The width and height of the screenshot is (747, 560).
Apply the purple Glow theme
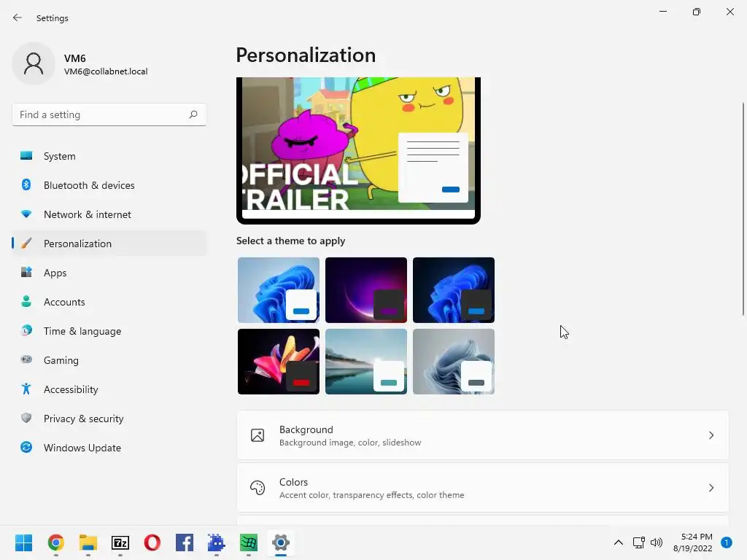point(366,290)
